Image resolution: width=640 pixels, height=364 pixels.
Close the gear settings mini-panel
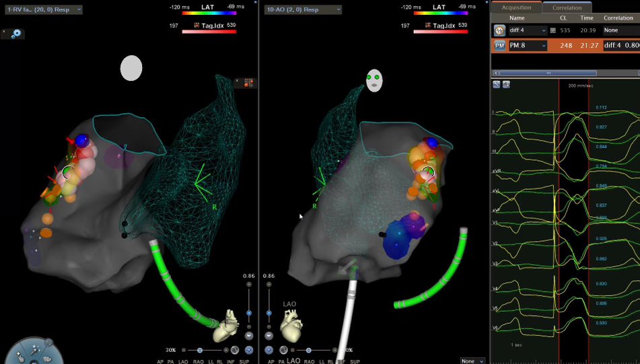[4, 31]
